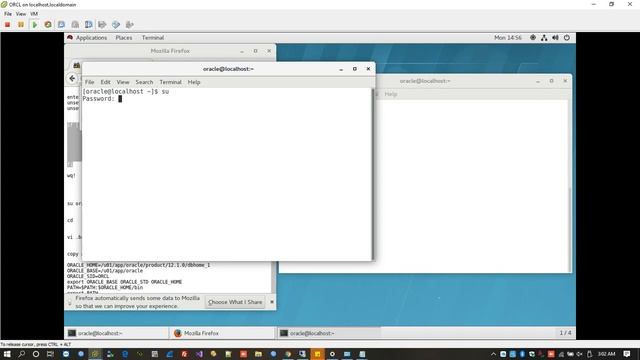Viewport: 640px width, 360px height.
Task: Click the Windows search magnifier icon
Action: click(x=22, y=354)
